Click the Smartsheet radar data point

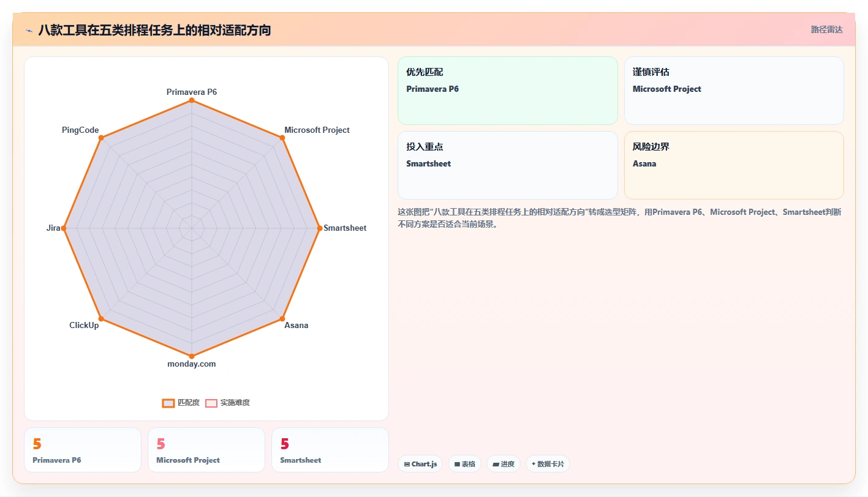(x=320, y=228)
